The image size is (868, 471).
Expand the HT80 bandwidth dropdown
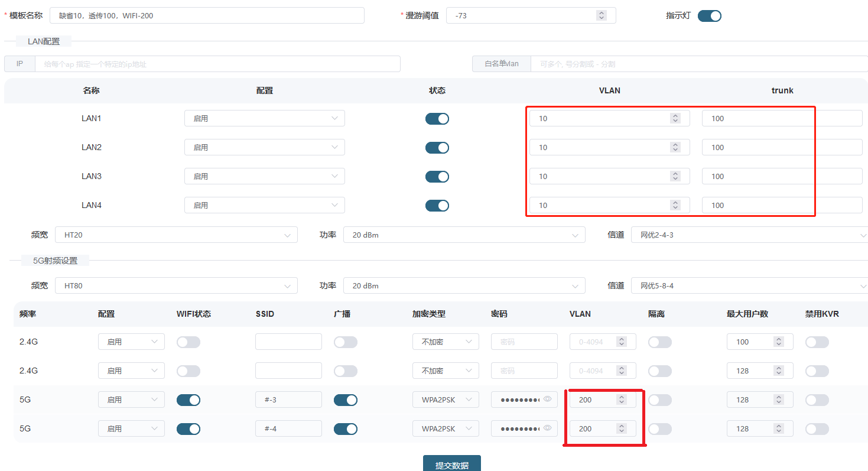pyautogui.click(x=176, y=285)
